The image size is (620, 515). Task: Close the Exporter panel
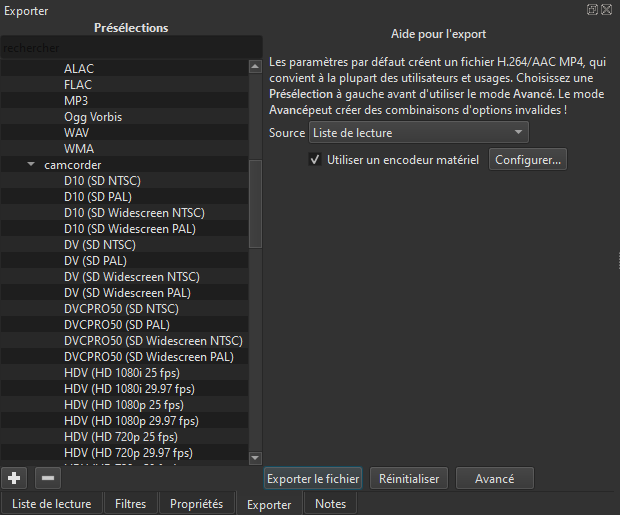point(607,9)
